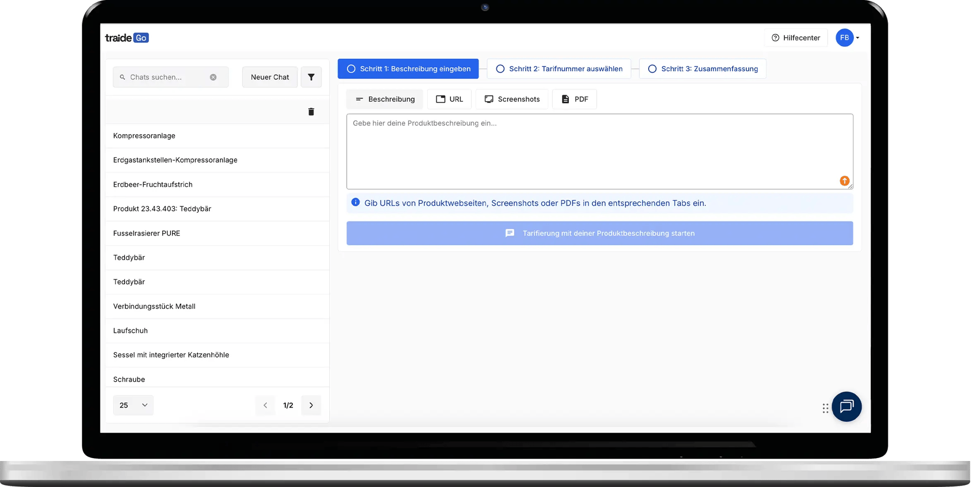
Task: Switch to the Screenshots tab
Action: (512, 99)
